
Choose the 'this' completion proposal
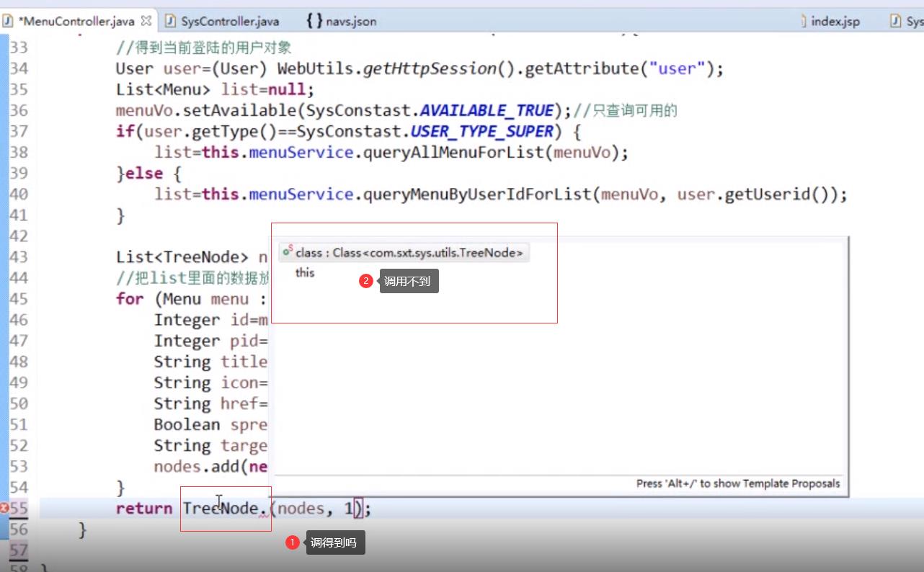(x=305, y=272)
